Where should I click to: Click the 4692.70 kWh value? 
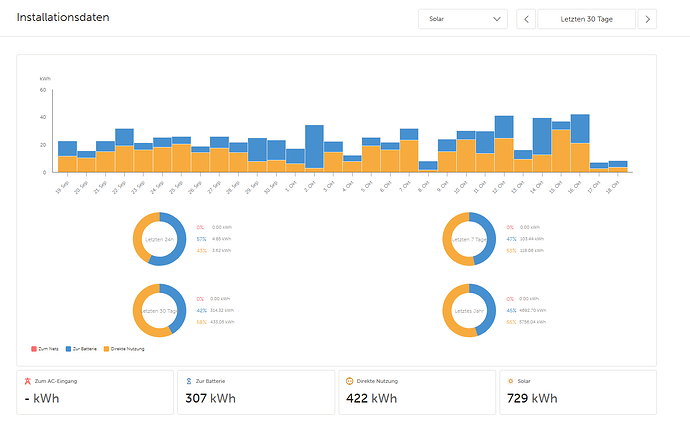(x=532, y=310)
